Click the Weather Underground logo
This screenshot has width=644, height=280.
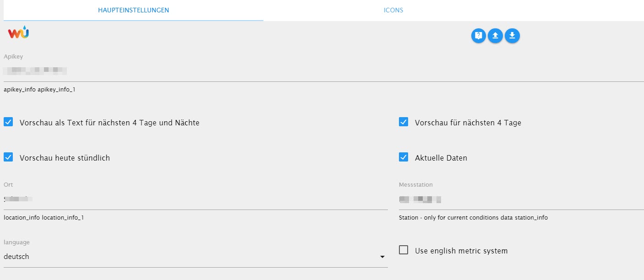click(x=18, y=32)
